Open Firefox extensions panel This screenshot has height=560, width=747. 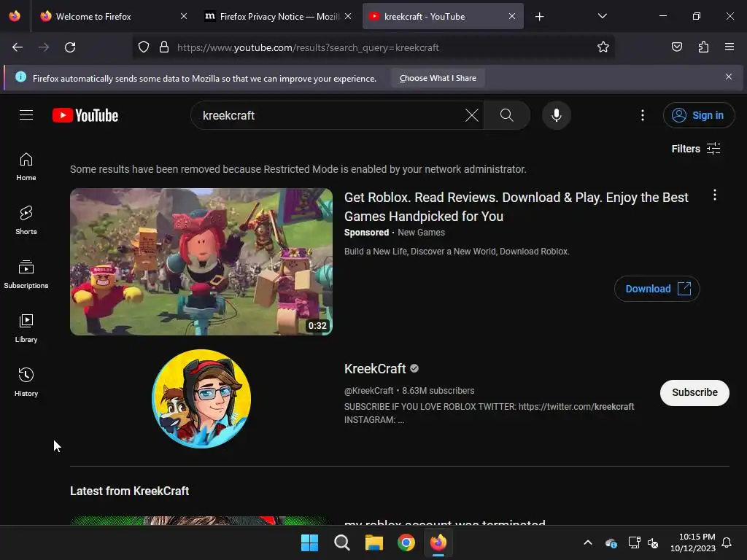point(703,47)
